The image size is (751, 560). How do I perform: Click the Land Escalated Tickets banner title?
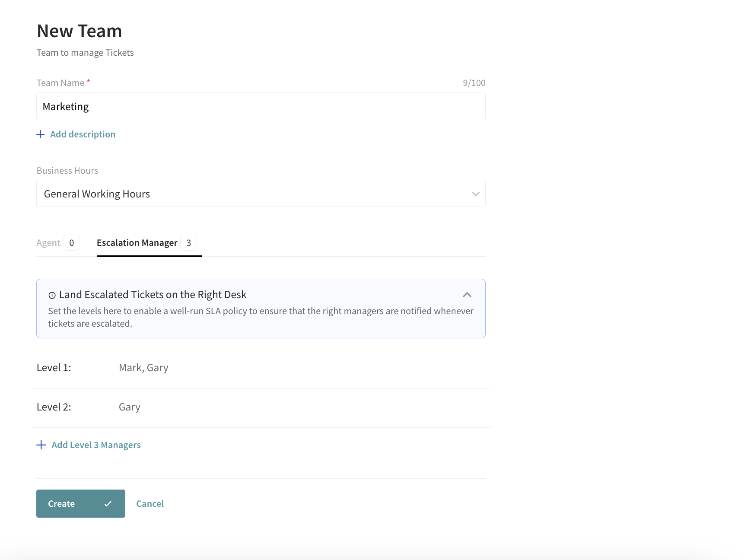[153, 295]
